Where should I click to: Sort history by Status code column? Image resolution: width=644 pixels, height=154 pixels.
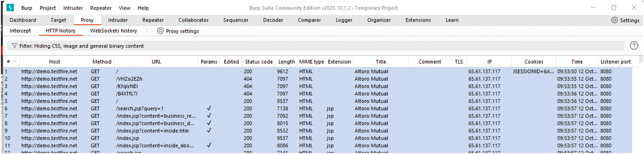(x=258, y=62)
